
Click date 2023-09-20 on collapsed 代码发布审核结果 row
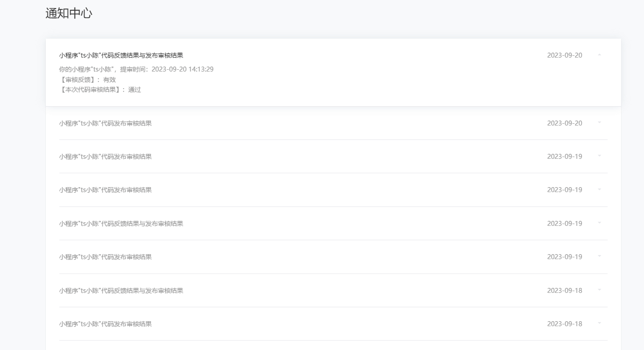564,123
